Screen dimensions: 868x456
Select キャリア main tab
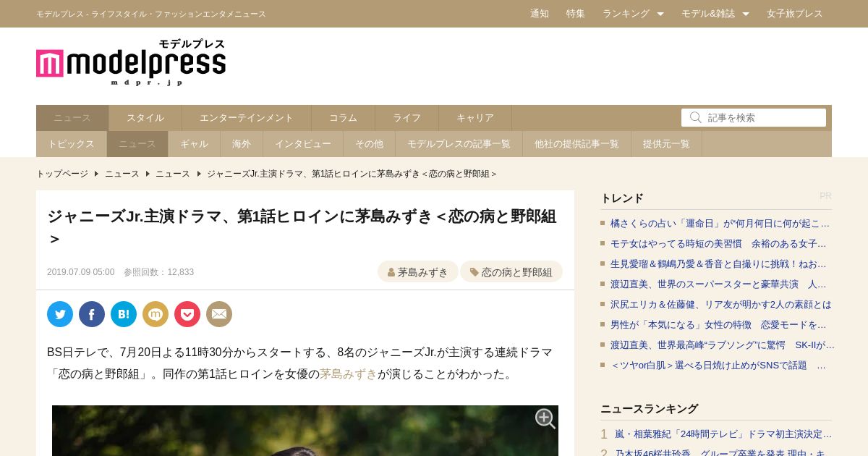pyautogui.click(x=475, y=118)
